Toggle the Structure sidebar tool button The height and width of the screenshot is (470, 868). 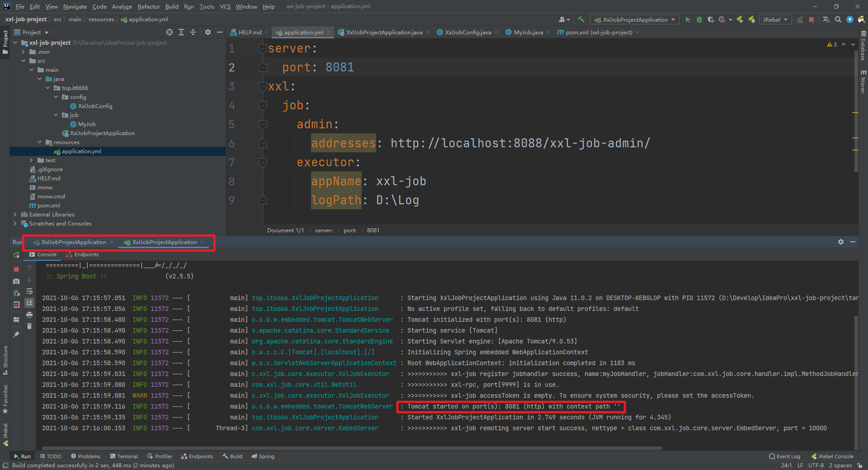(x=5, y=360)
